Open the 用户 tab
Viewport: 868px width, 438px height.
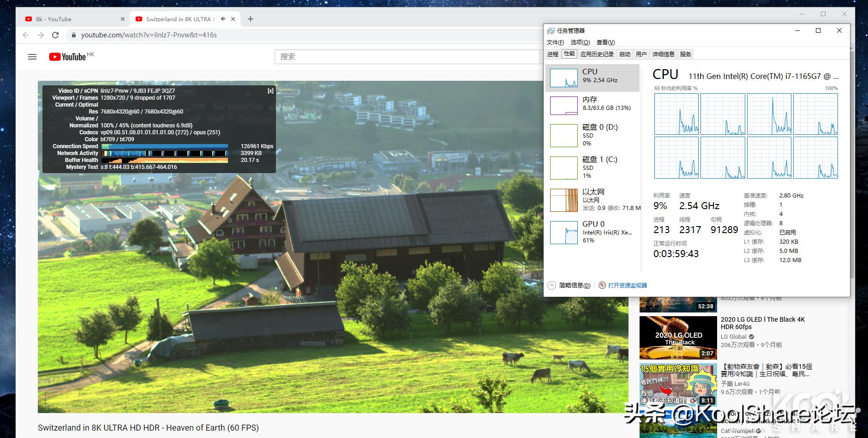(641, 54)
